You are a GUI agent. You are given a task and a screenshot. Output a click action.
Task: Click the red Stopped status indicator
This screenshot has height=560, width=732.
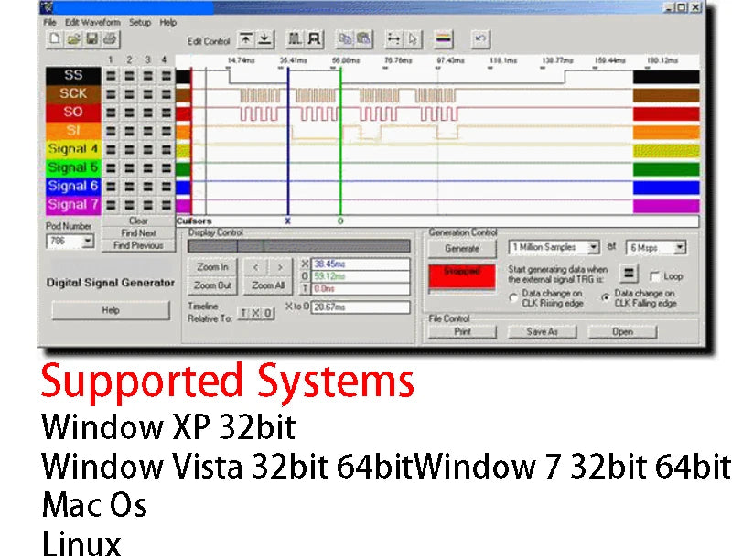click(462, 276)
